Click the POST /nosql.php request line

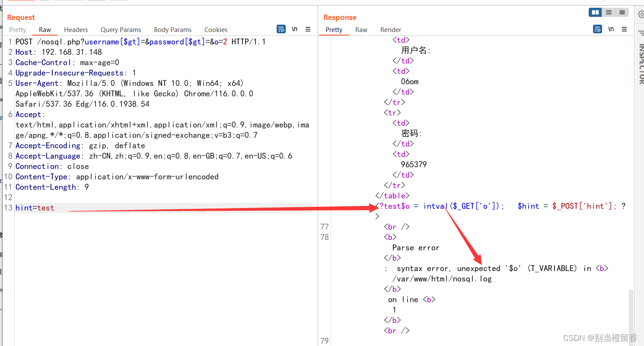pyautogui.click(x=140, y=42)
